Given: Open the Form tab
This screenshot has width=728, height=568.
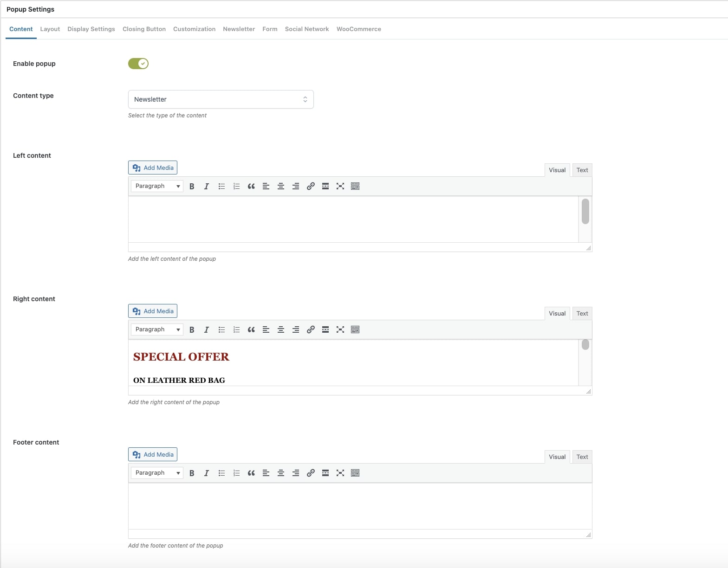Looking at the screenshot, I should pos(270,29).
